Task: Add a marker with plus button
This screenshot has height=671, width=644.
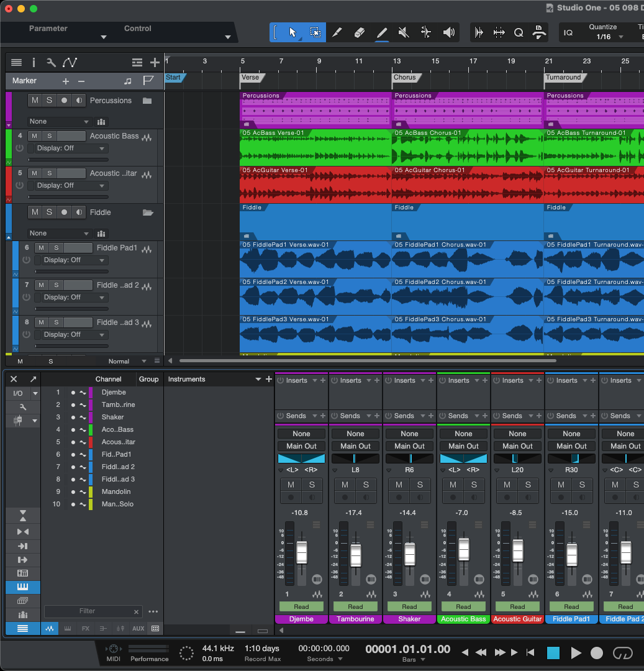Action: 65,81
